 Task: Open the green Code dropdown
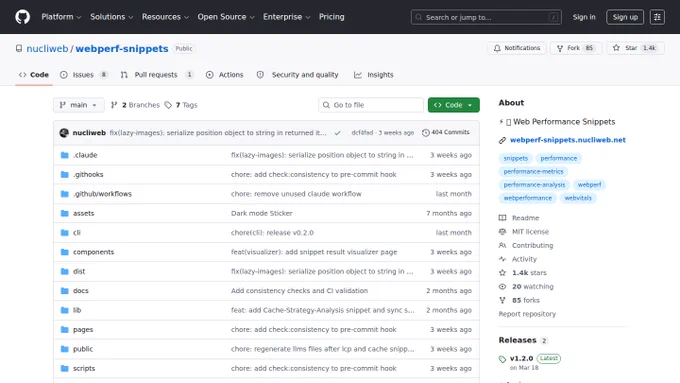point(454,105)
